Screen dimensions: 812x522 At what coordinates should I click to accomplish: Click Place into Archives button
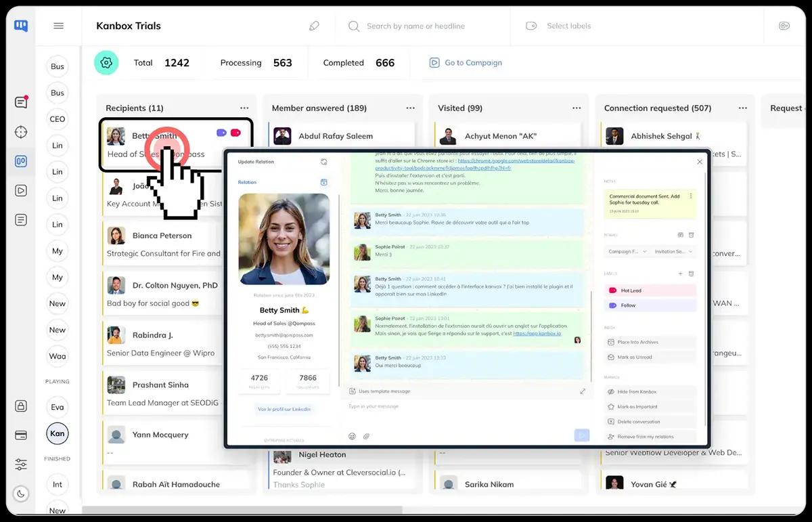(x=650, y=342)
